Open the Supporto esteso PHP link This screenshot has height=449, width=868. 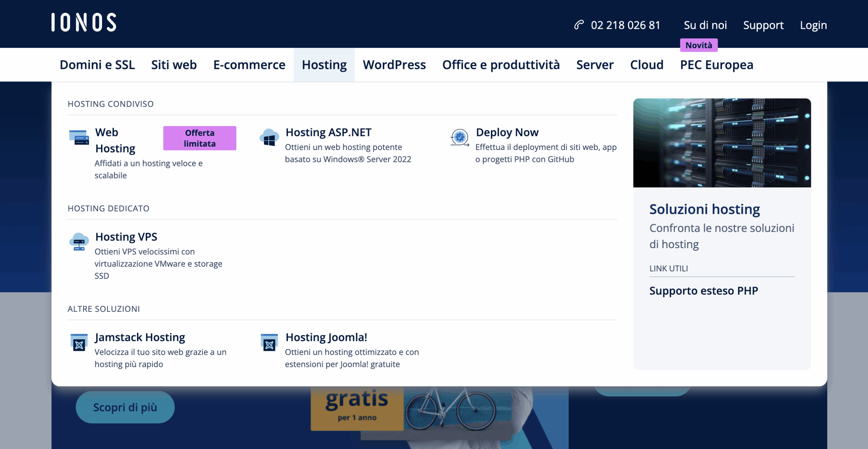coord(704,291)
